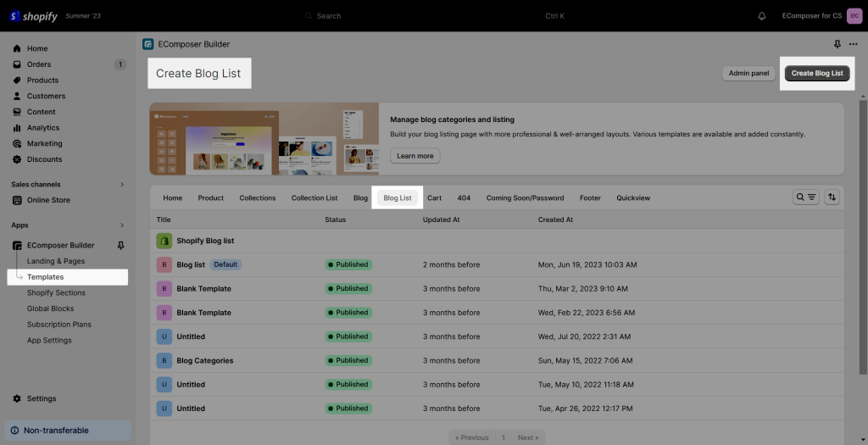Open the sort order button
Image resolution: width=868 pixels, height=445 pixels.
point(832,197)
